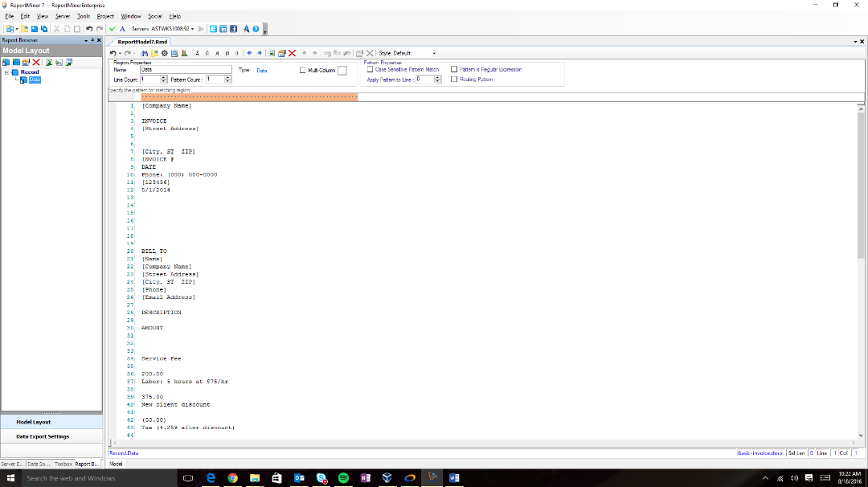This screenshot has height=487, width=868.
Task: Switch to the Toolbox tab
Action: (x=63, y=464)
